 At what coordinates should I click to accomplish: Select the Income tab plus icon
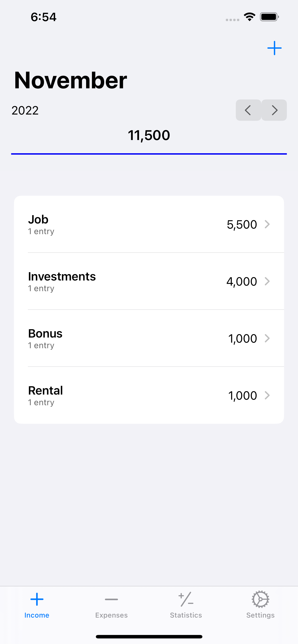point(37,599)
